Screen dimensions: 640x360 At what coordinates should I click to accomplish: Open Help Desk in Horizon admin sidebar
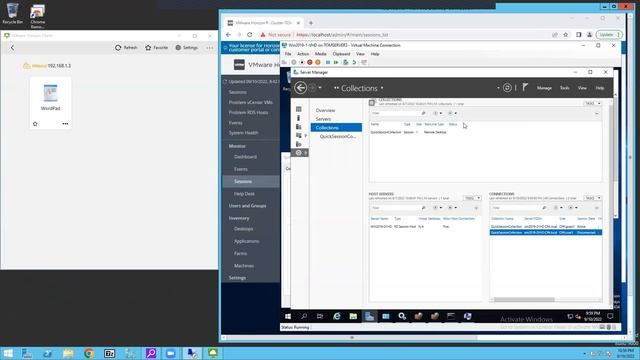click(244, 193)
